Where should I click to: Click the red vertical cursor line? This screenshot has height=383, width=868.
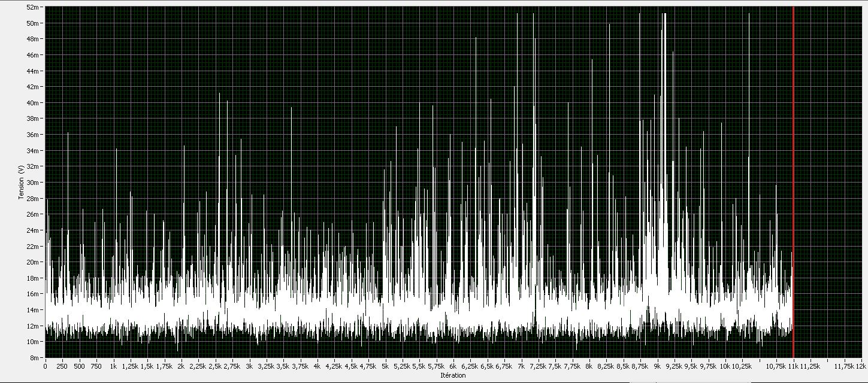(793, 180)
